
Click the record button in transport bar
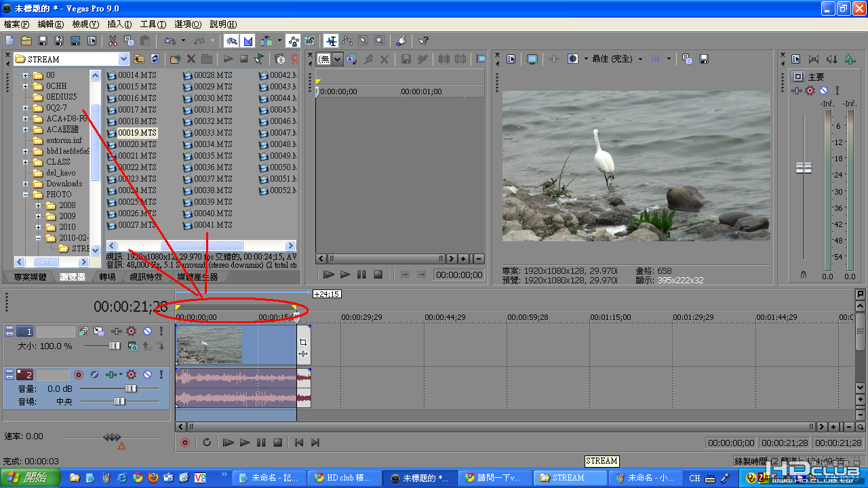[x=185, y=443]
